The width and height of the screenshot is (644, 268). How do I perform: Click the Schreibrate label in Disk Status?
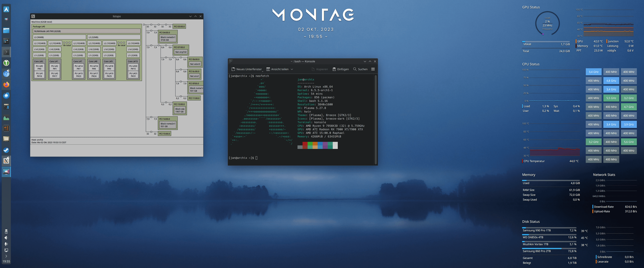(x=604, y=257)
